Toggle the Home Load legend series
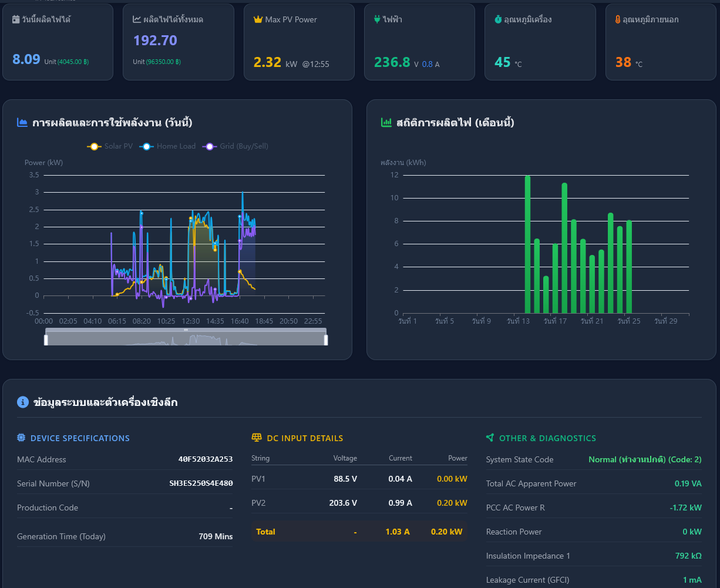 [x=167, y=146]
